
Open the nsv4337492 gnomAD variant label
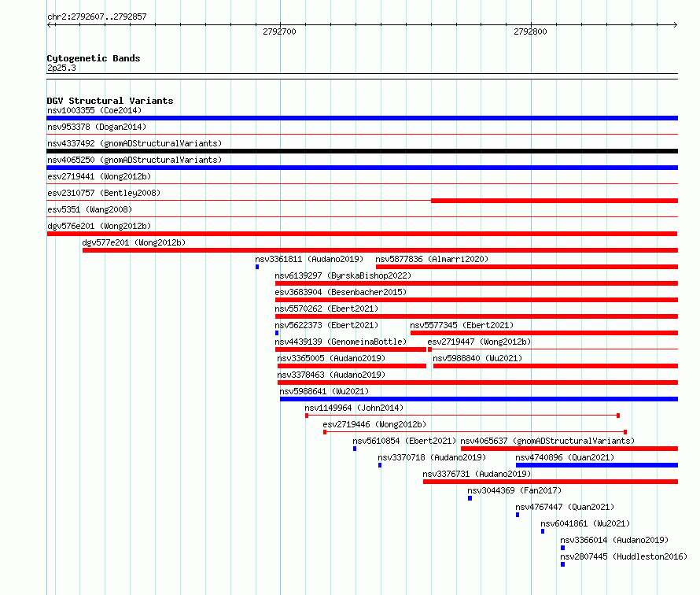tap(134, 143)
